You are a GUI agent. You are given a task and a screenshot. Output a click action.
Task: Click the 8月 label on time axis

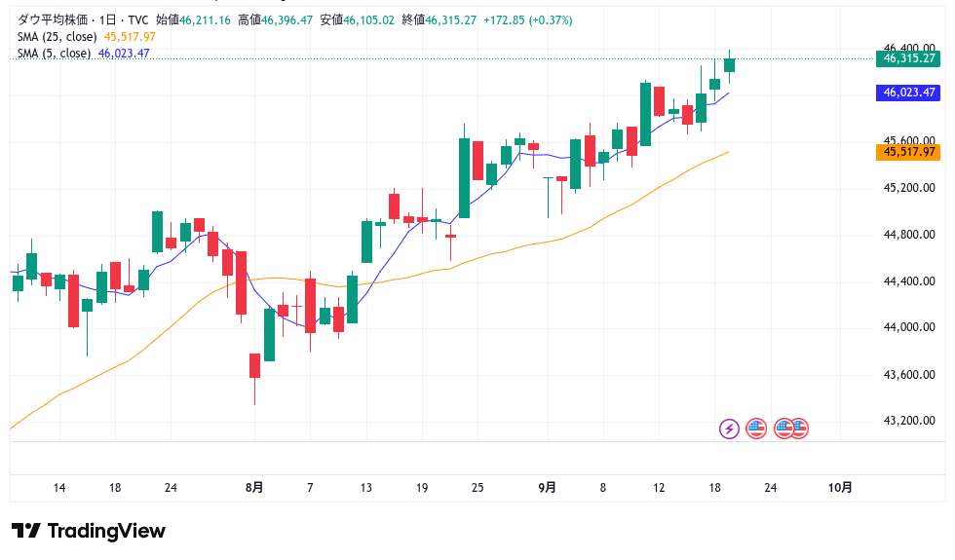[x=253, y=488]
